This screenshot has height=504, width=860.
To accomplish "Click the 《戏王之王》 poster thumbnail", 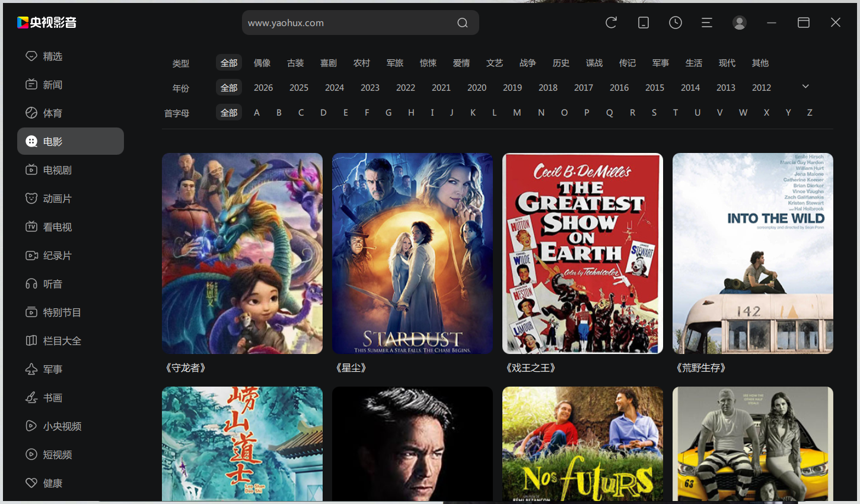I will click(582, 253).
